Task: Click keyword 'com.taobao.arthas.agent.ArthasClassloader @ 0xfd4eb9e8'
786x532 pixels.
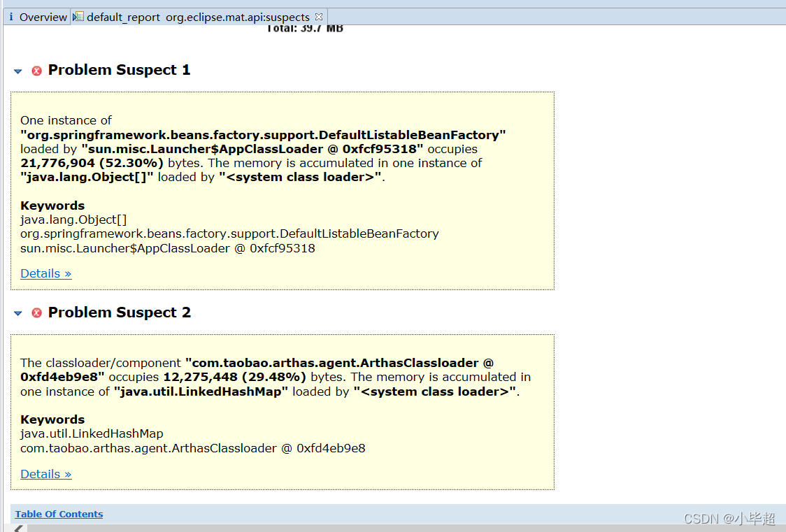Action: pos(193,448)
